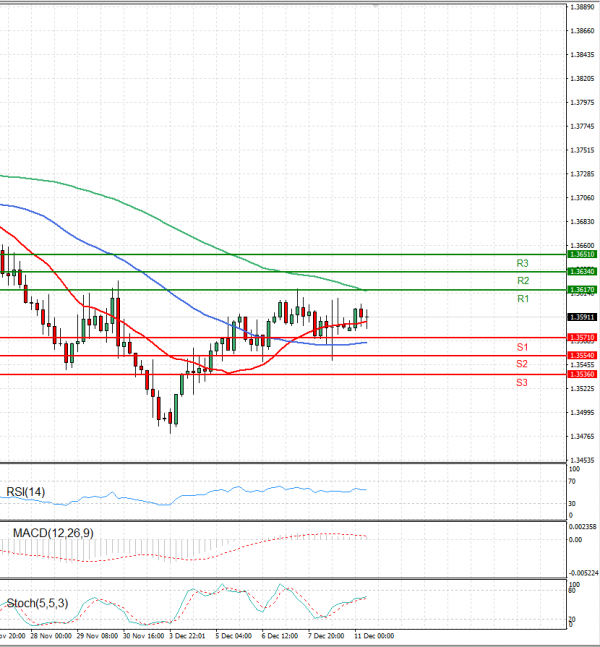600x647 pixels.
Task: Click the S3 support label
Action: pos(522,382)
